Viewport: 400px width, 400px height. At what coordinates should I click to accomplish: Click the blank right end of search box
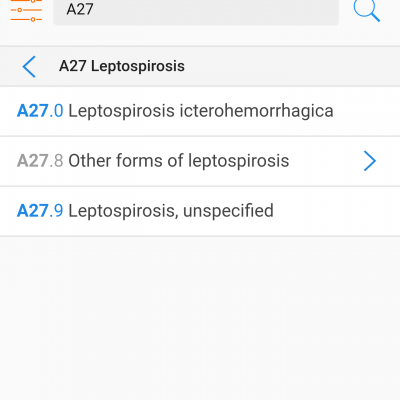pyautogui.click(x=283, y=11)
